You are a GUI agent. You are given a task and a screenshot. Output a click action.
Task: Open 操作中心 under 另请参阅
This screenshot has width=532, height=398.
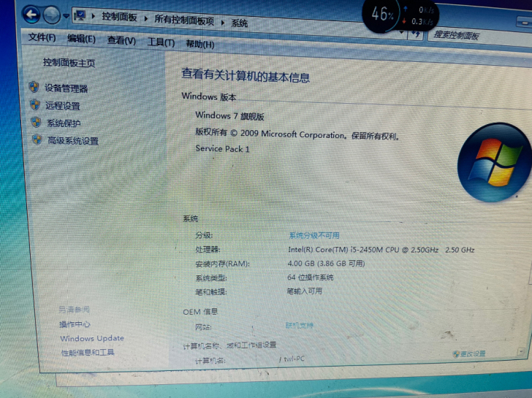pos(75,324)
